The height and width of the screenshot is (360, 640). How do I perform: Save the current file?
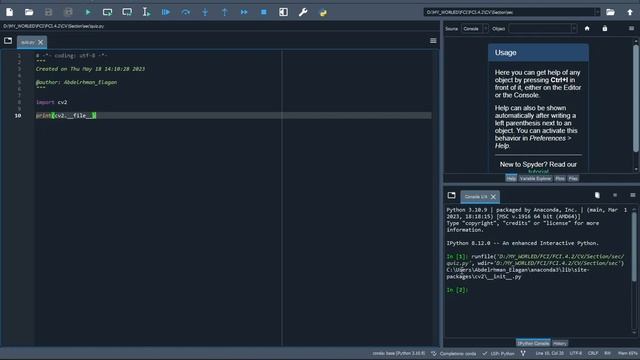[49, 12]
